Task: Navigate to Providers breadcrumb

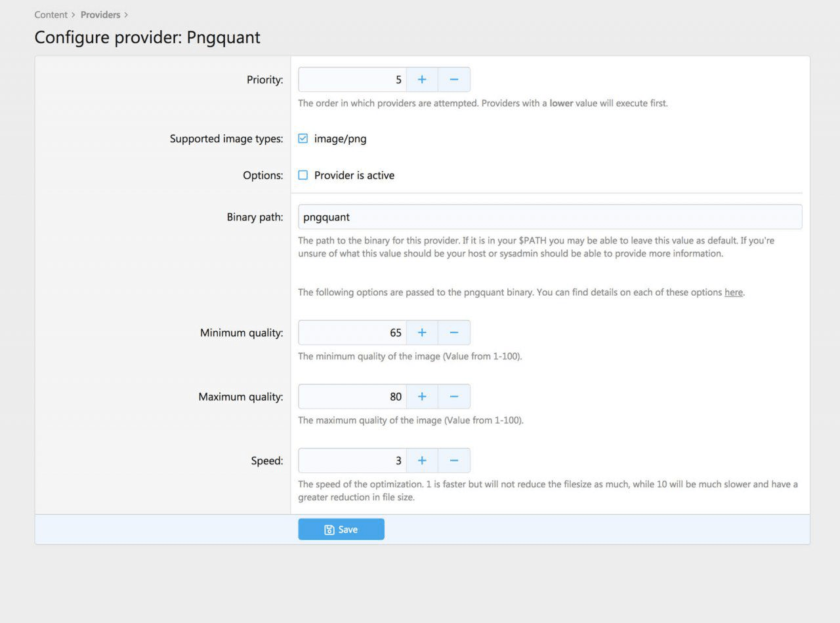Action: [x=100, y=14]
